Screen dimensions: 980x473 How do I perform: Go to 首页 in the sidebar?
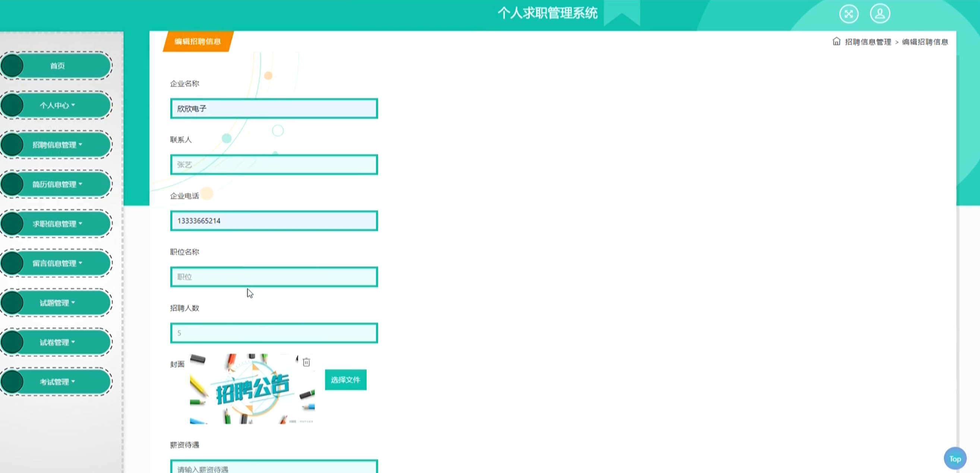tap(57, 66)
